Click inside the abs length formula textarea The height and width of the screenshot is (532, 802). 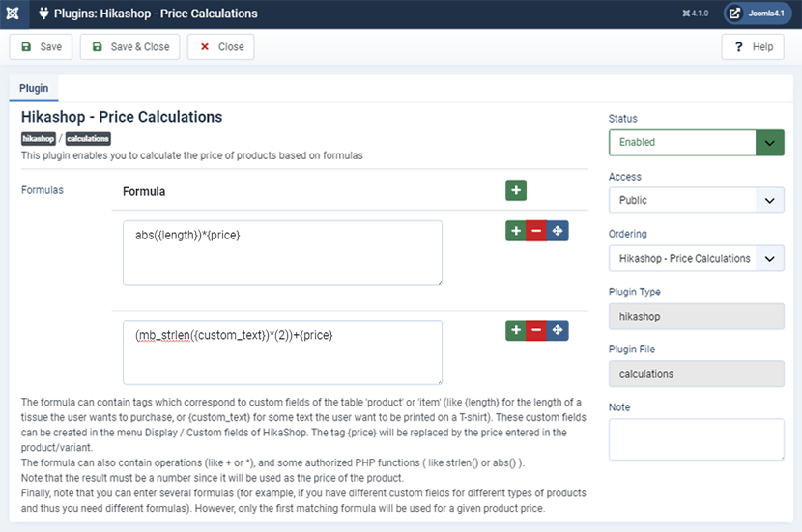pos(282,252)
